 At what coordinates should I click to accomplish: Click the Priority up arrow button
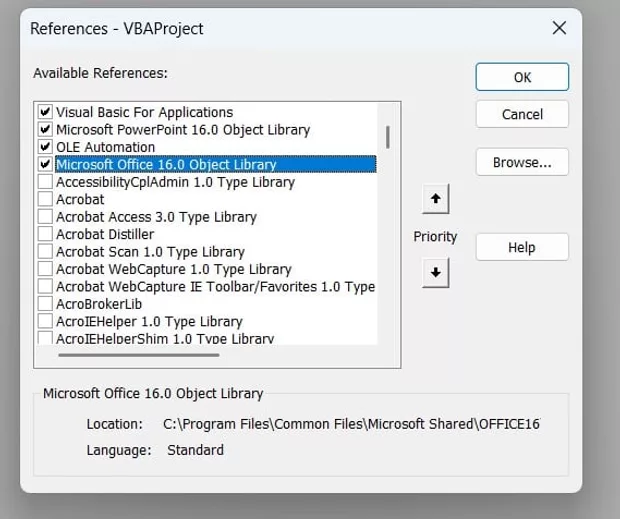[x=435, y=199]
